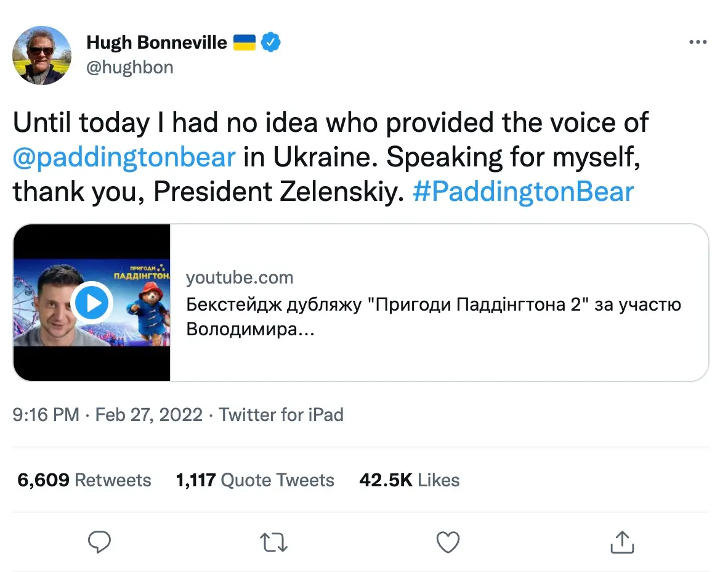Viewport: 728px width, 572px height.
Task: Play the embedded Zelenskiy video
Action: click(x=91, y=302)
